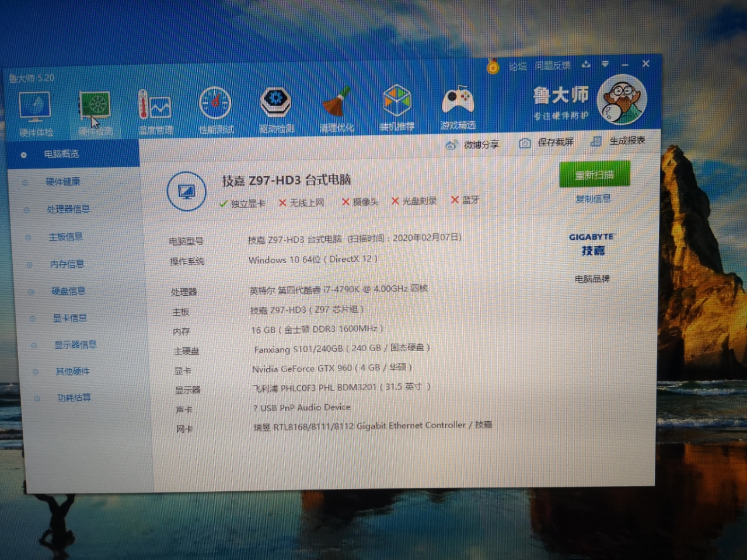Open the 论坛 forum link
Viewport: 747px width, 560px height.
coord(518,66)
